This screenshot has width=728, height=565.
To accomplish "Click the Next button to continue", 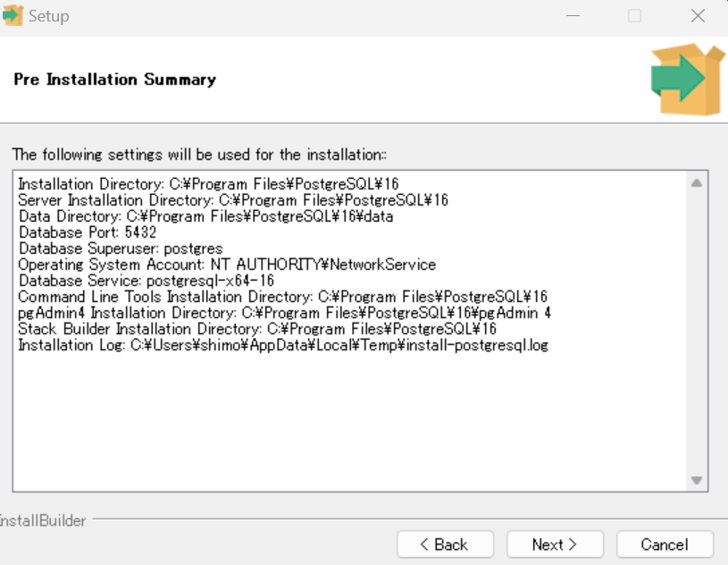I will [555, 544].
